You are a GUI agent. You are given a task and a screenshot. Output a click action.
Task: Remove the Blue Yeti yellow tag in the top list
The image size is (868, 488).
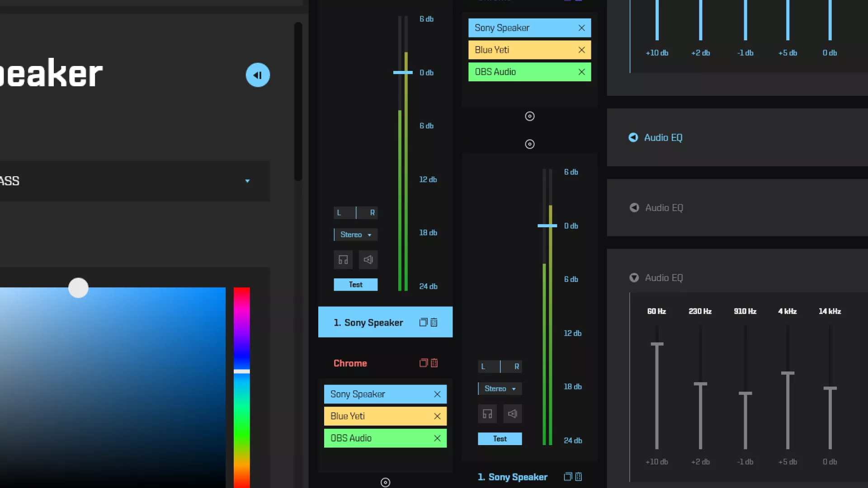tap(581, 50)
